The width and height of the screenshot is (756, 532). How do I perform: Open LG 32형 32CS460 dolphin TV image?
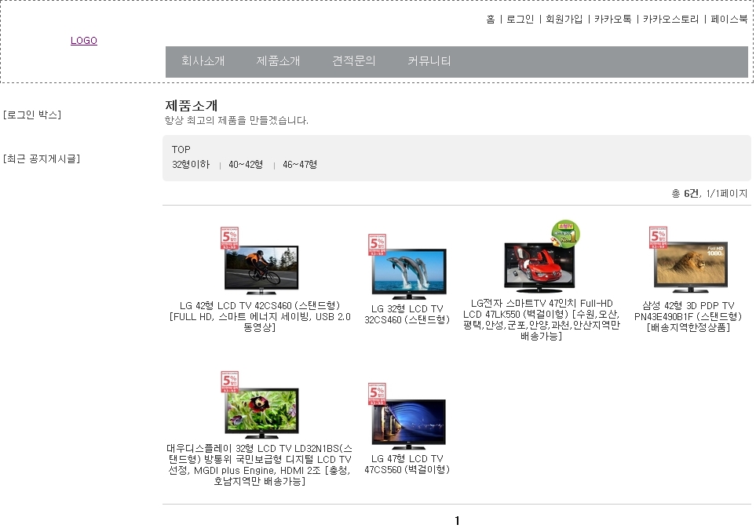[409, 273]
